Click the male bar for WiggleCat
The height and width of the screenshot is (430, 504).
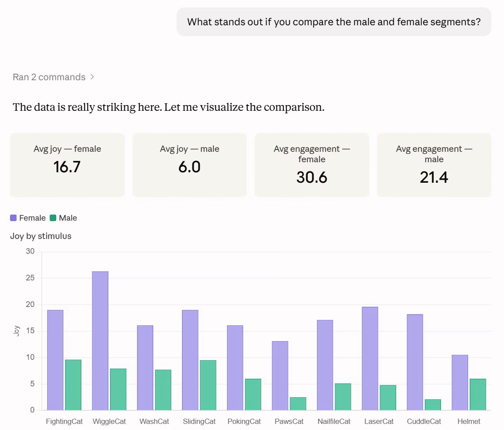point(118,389)
